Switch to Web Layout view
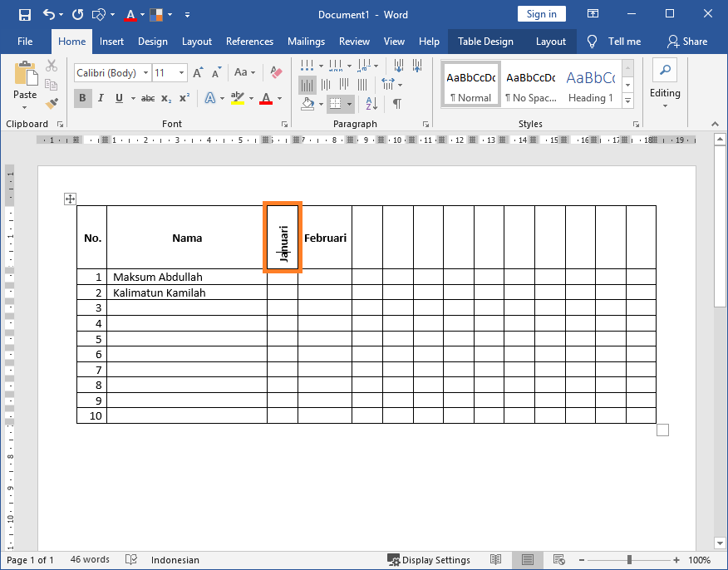Image resolution: width=728 pixels, height=570 pixels. pos(559,560)
